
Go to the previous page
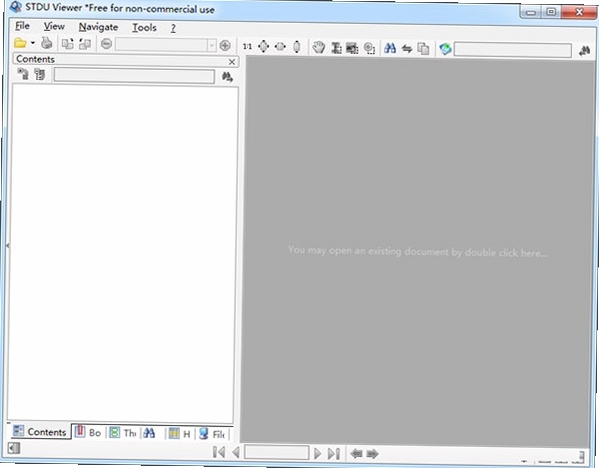236,453
